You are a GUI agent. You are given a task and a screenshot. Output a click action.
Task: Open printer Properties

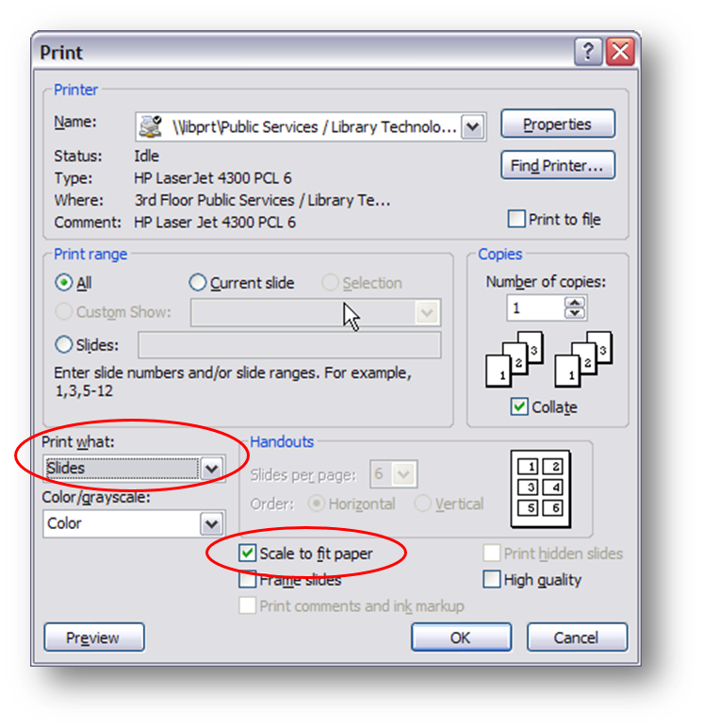pyautogui.click(x=558, y=124)
